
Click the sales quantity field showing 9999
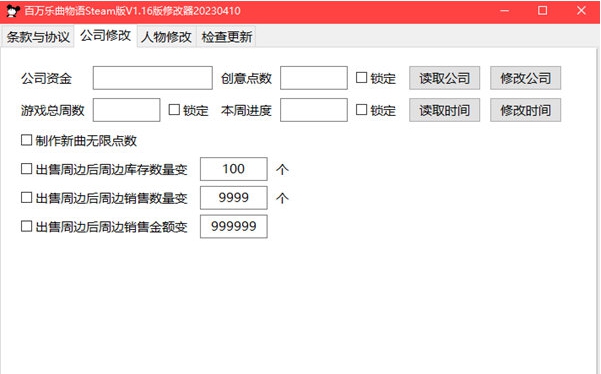(x=233, y=198)
